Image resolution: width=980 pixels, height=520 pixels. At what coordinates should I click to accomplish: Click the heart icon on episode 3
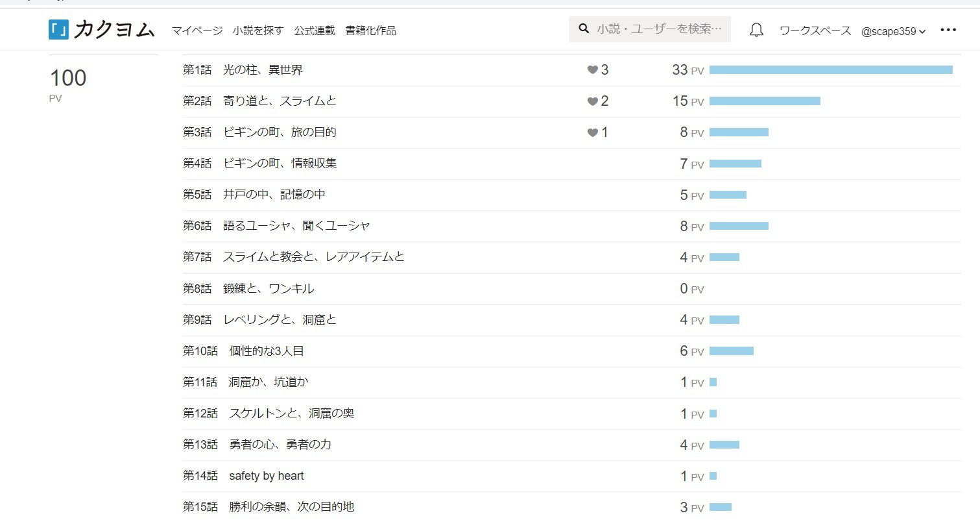click(592, 132)
